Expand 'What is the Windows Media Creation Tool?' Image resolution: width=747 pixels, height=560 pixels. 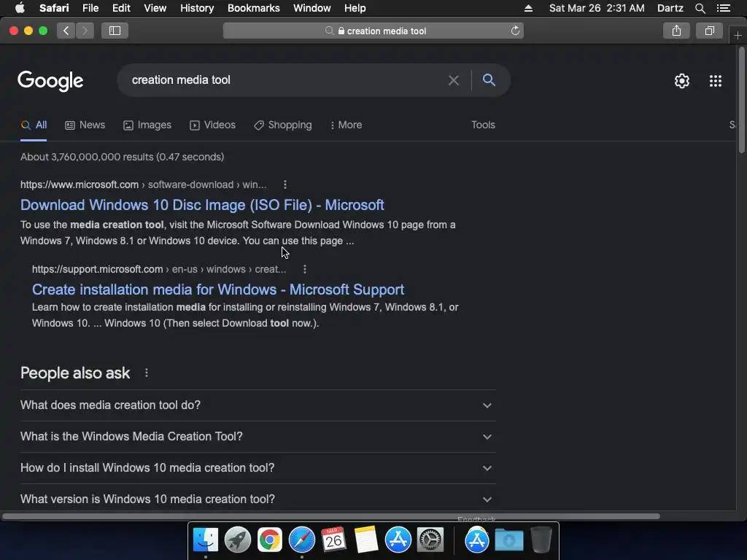click(x=258, y=437)
